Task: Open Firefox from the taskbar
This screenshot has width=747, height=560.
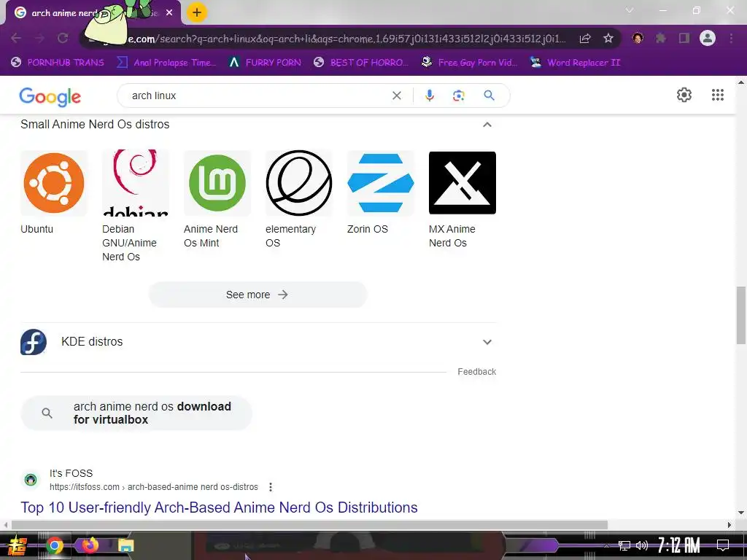Action: tap(90, 545)
